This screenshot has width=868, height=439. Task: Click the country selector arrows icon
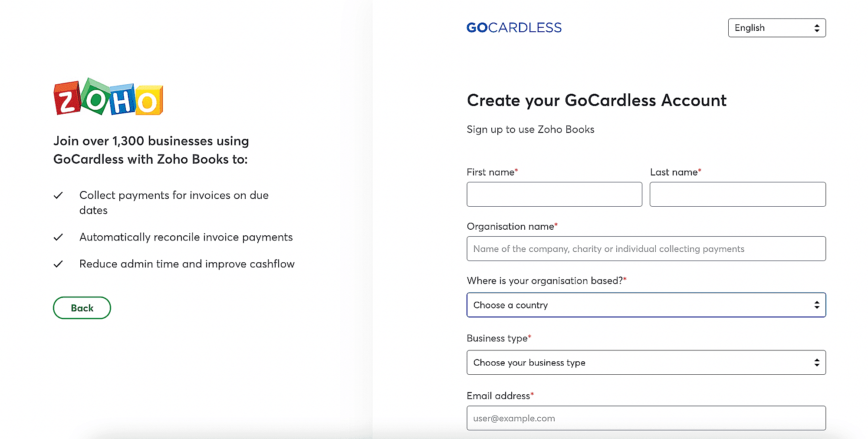(x=817, y=305)
